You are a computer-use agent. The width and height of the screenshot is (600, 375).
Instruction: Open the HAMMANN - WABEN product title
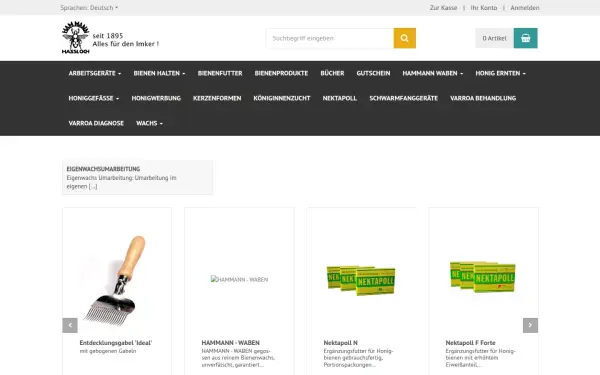(x=230, y=342)
